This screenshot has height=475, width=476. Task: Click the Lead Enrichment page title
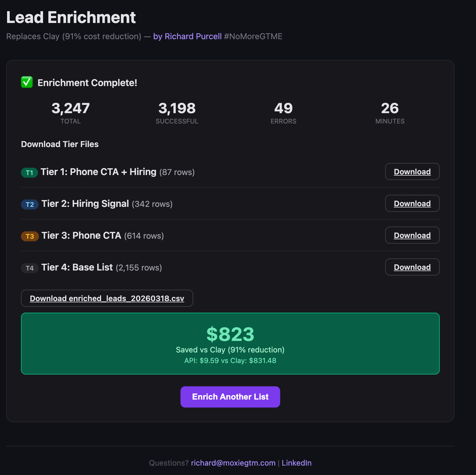tap(71, 17)
